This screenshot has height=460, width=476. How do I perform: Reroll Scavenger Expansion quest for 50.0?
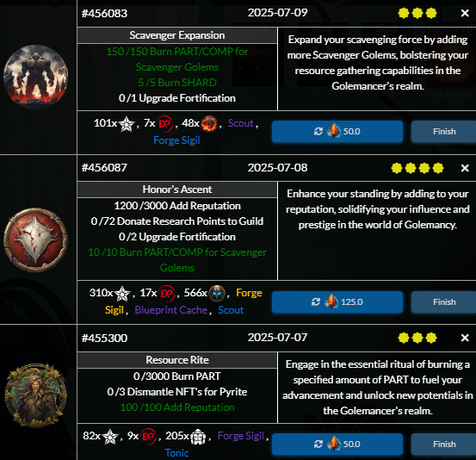pos(337,132)
